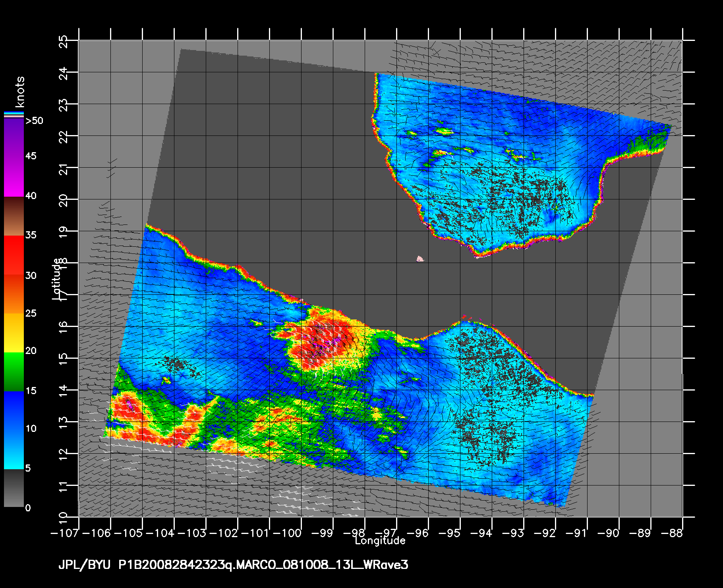Viewport: 723px width, 588px height.
Task: Pick the yellow 20-25 knots colorbar segment
Action: click(x=14, y=333)
